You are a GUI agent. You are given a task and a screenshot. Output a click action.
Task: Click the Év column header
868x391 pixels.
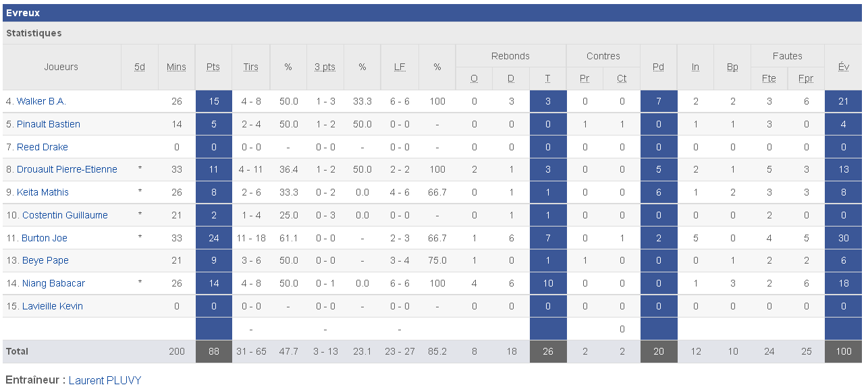click(843, 67)
